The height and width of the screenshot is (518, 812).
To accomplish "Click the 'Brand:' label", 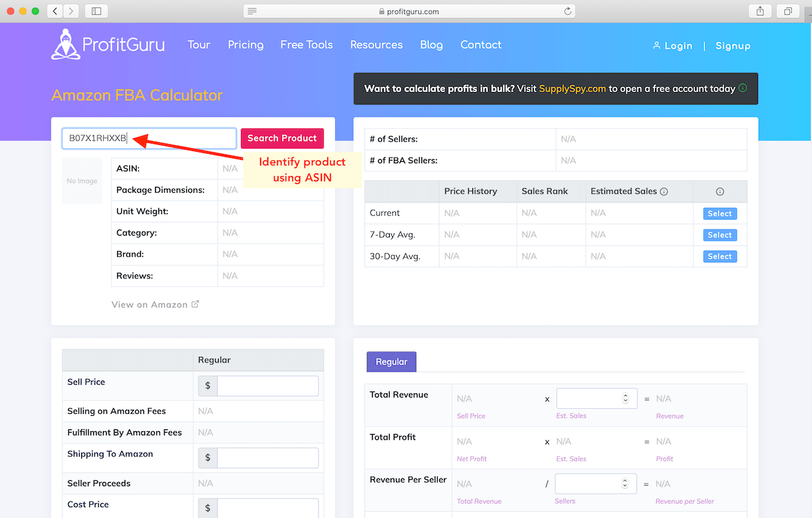I will (x=130, y=255).
